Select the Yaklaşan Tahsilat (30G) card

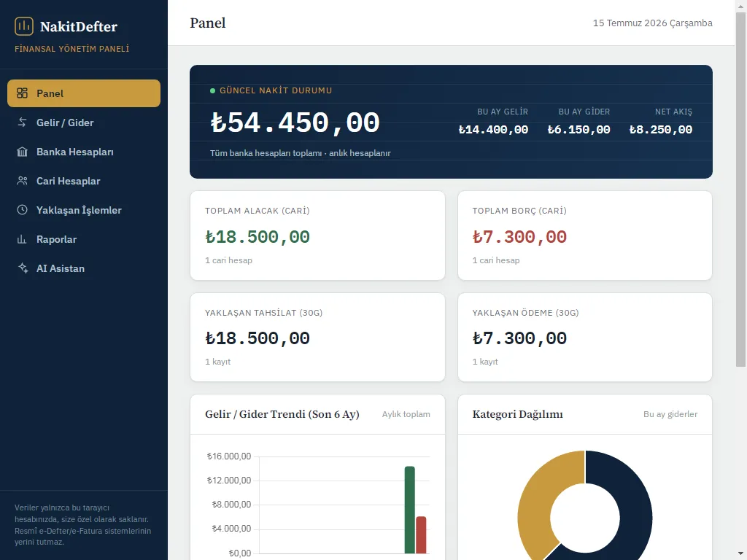tap(318, 337)
